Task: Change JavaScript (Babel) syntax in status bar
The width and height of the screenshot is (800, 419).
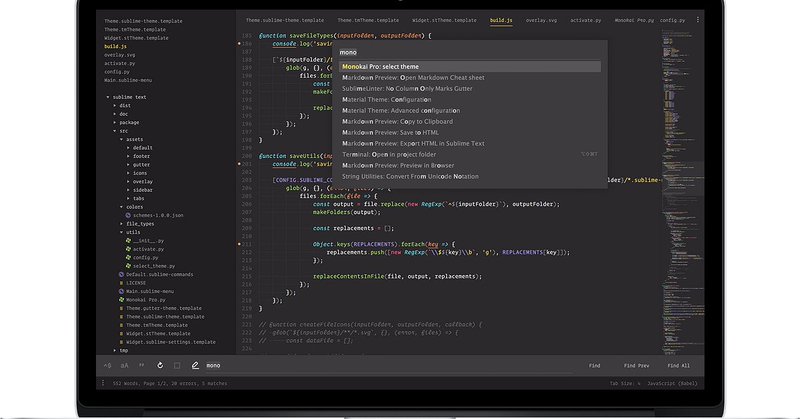Action: click(672, 383)
